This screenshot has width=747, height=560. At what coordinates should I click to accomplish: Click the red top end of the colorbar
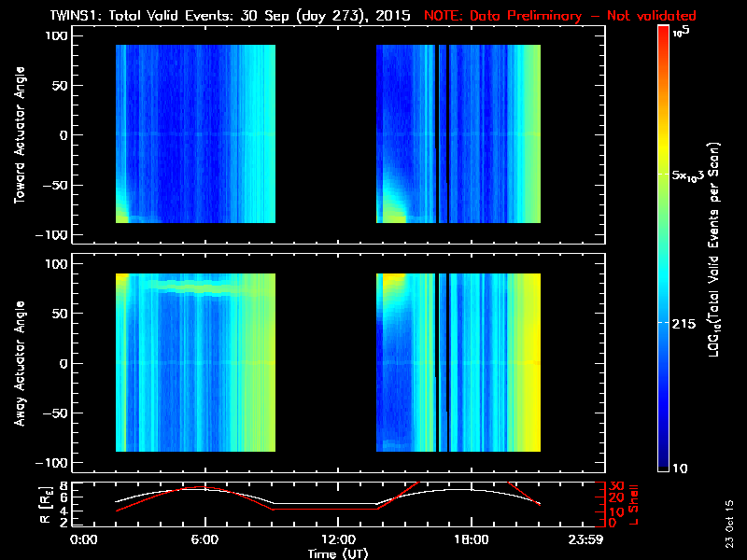663,31
